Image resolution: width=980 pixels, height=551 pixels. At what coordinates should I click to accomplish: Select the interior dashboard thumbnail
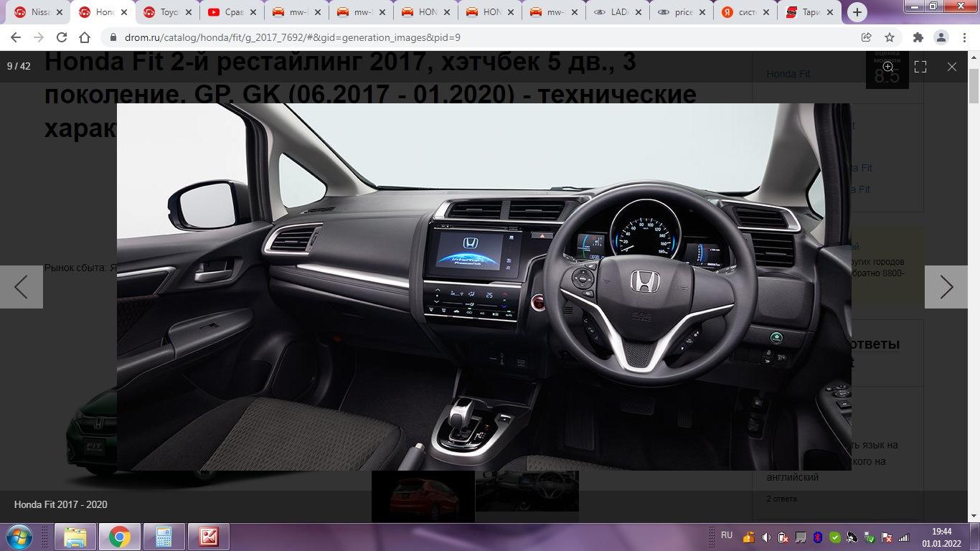[x=527, y=491]
